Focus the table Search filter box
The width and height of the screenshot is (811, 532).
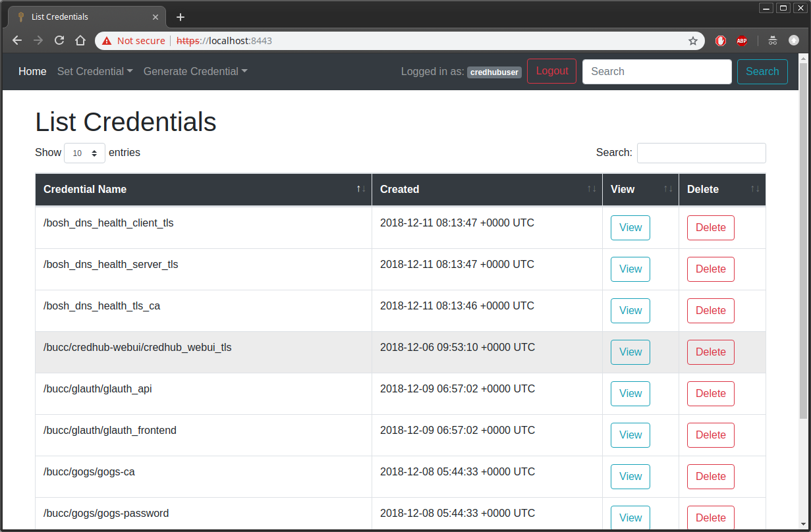tap(701, 153)
